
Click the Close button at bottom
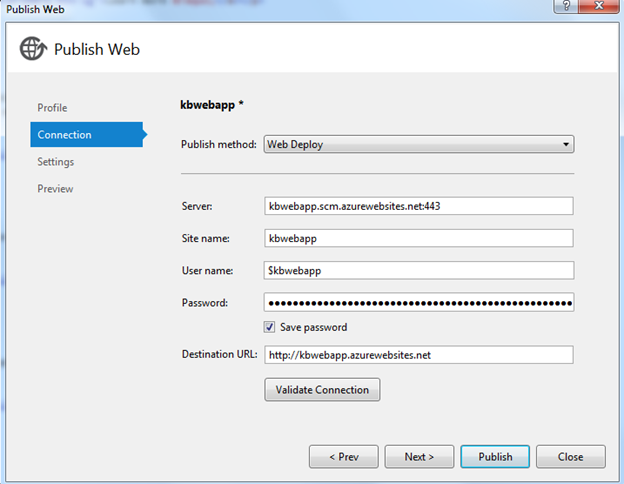571,457
